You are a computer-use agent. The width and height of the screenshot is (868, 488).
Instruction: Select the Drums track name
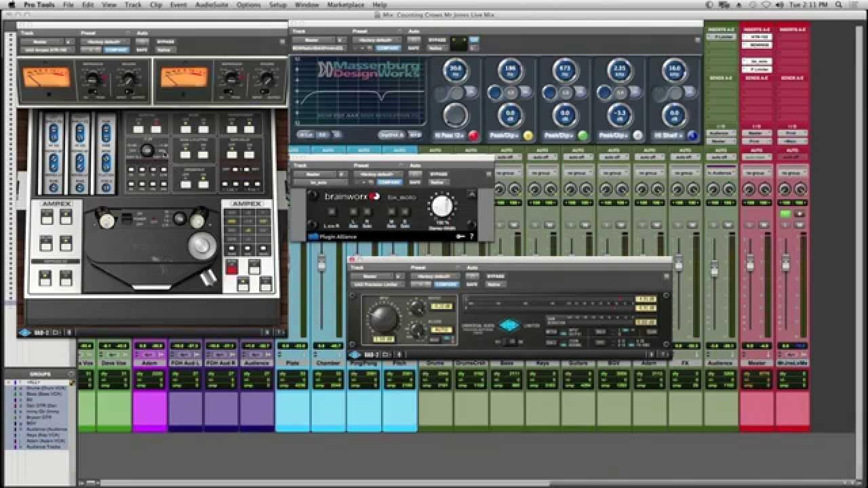(435, 363)
